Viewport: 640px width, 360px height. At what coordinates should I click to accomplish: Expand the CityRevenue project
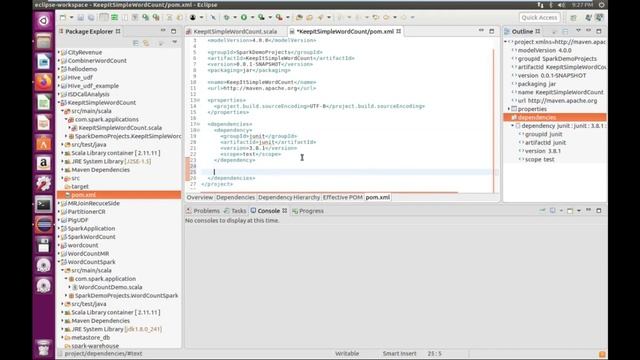click(59, 53)
